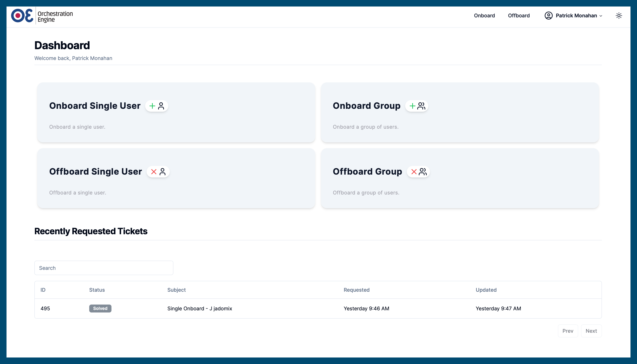The width and height of the screenshot is (637, 364).
Task: Click the Solved status badge
Action: (100, 308)
